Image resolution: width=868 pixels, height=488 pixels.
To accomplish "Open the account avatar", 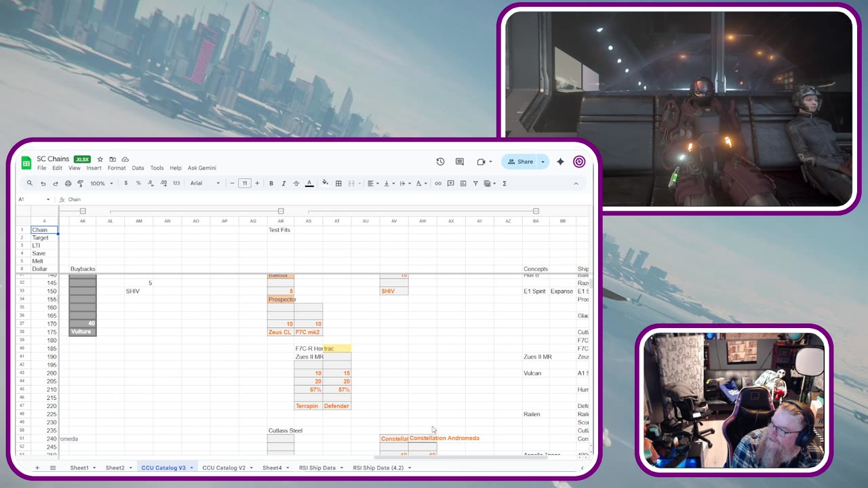I will [579, 161].
